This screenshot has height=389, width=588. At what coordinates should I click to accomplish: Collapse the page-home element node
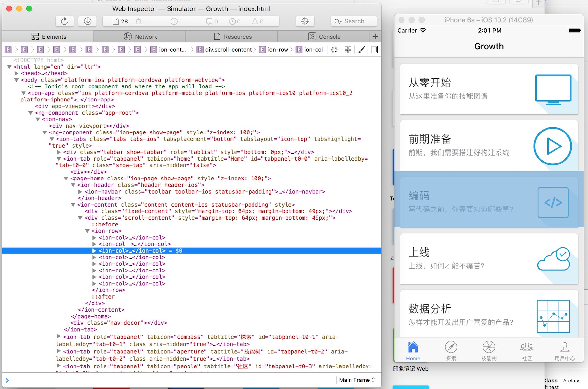click(66, 179)
